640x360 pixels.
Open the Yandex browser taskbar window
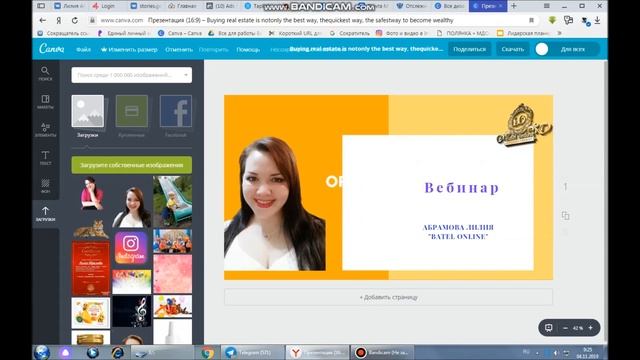pyautogui.click(x=318, y=352)
